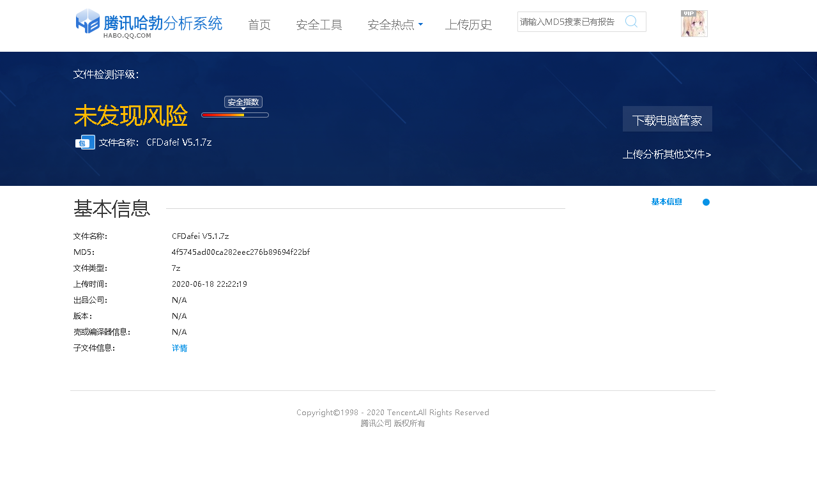Click the N/A value for 版本
The image size is (817, 504).
point(179,316)
